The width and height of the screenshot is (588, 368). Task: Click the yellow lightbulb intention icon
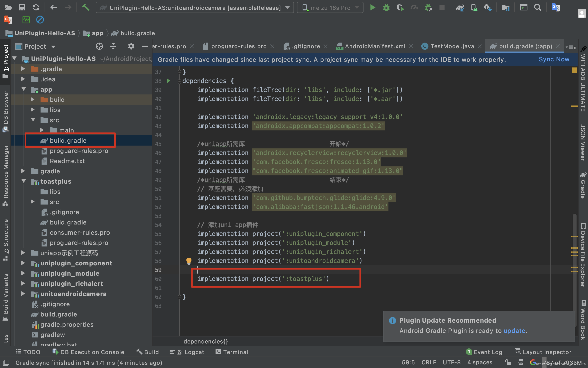[189, 261]
